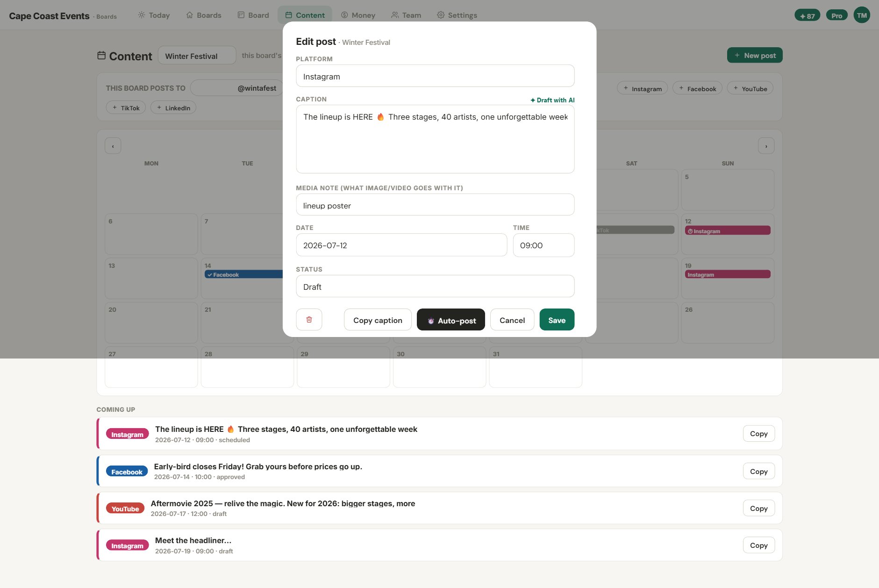Open Instagram post on calendar day 19
The height and width of the screenshot is (588, 879).
(728, 274)
